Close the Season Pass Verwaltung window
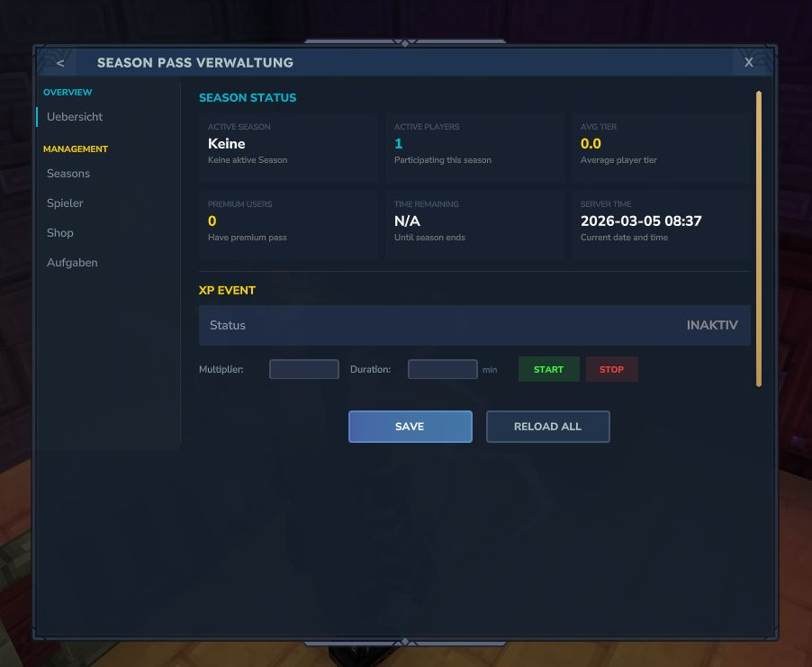The image size is (812, 667). click(748, 63)
